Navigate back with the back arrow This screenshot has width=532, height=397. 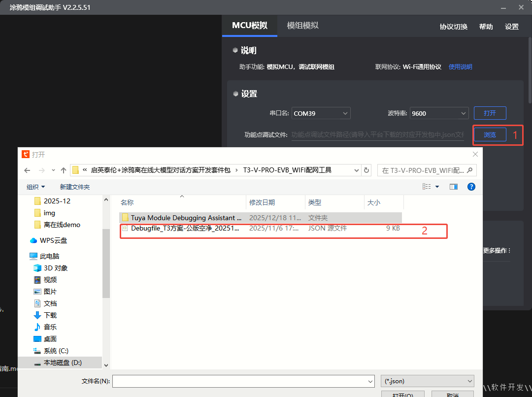pyautogui.click(x=27, y=170)
